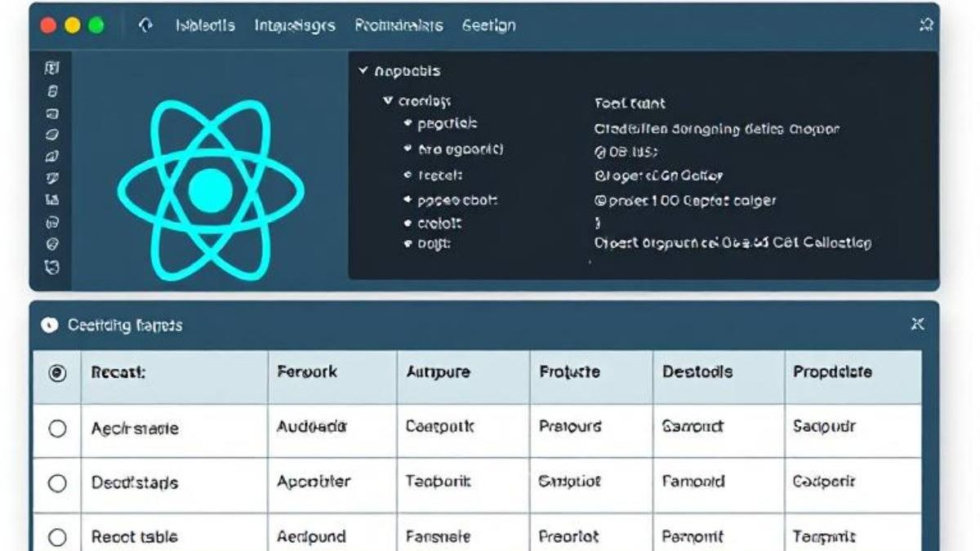Open the 'Frotmaralats' menu
This screenshot has height=551, width=980.
click(399, 25)
